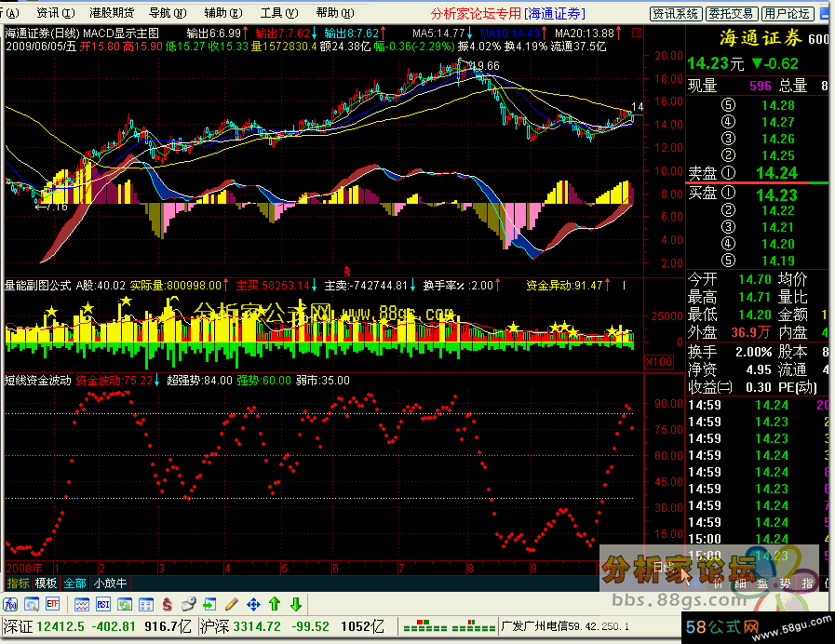Open the 工具(V) menu
835x644 pixels.
click(279, 13)
